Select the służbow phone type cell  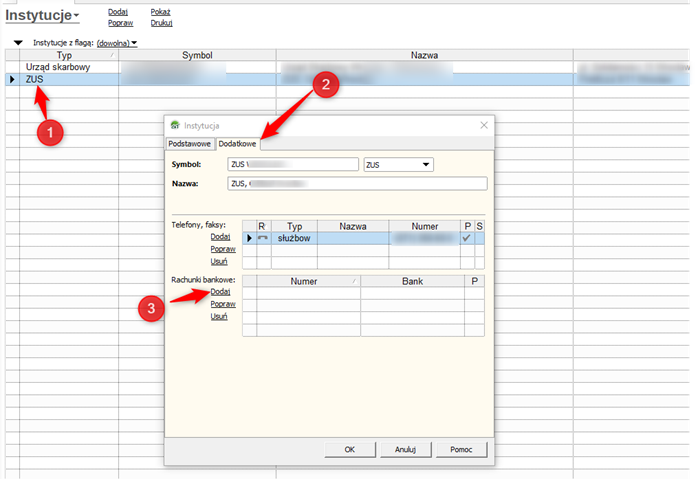coord(294,238)
